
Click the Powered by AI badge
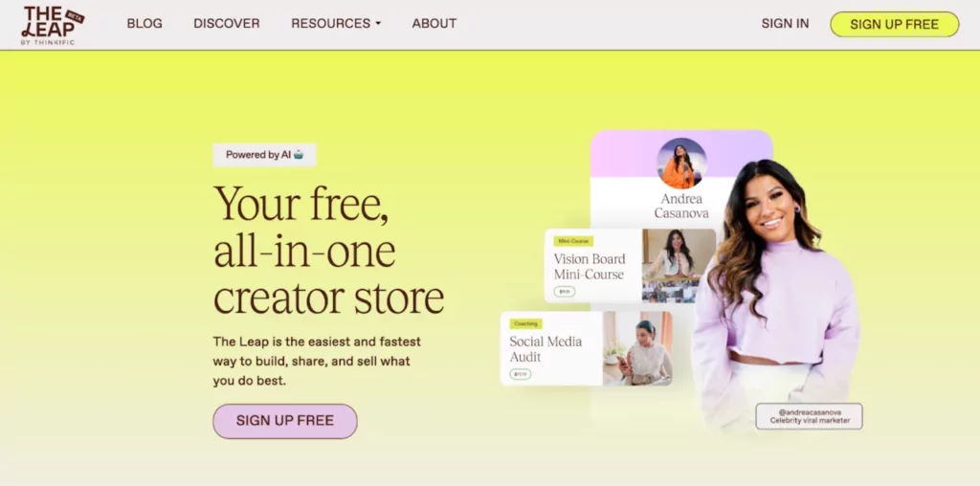pos(264,155)
